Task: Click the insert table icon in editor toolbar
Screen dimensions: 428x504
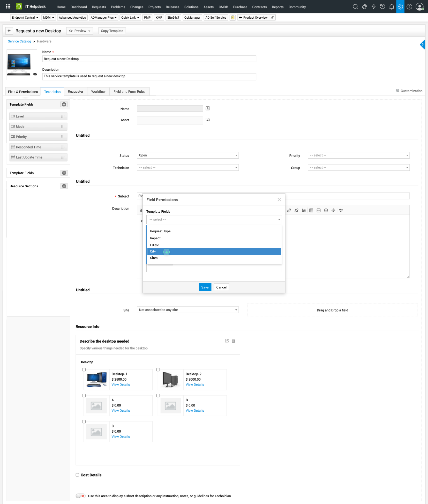Action: tap(311, 210)
